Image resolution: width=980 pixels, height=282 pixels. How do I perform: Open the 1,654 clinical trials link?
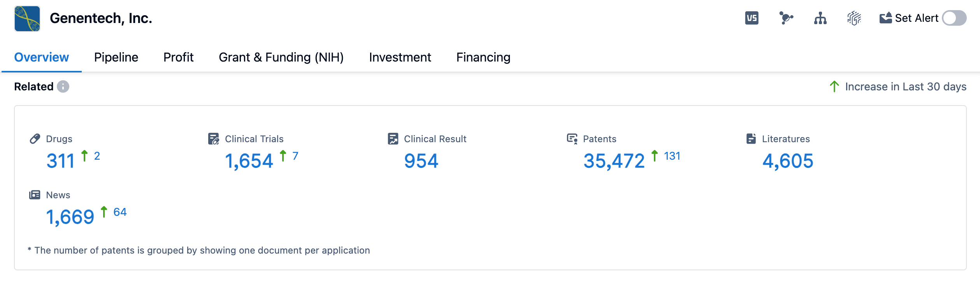[249, 161]
